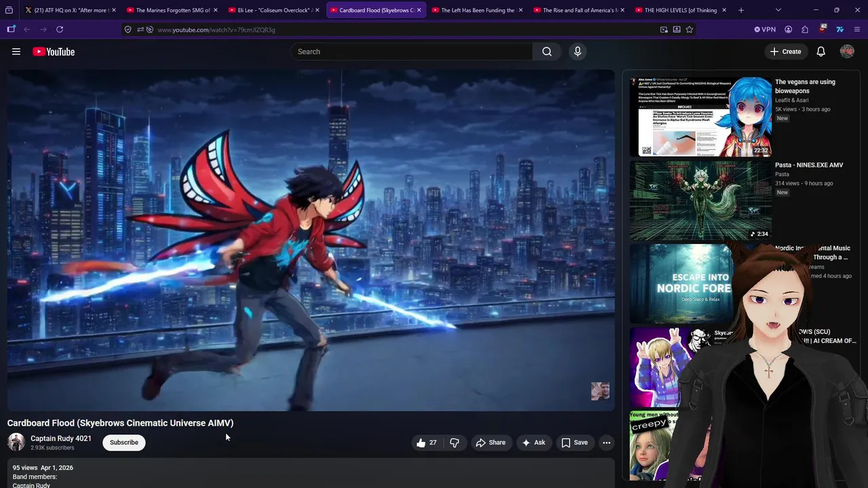Close the Cardboard Flood tab
868x488 pixels.
(419, 10)
